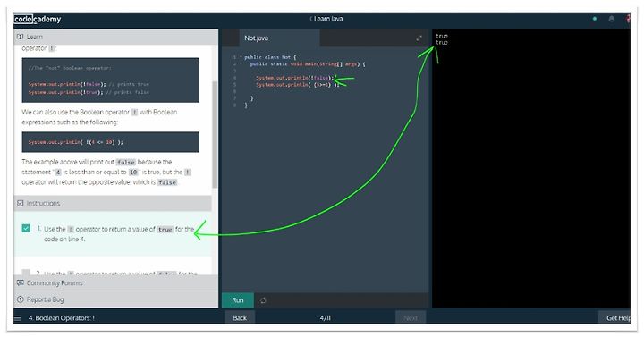This screenshot has height=337, width=644.
Task: Click the Instructions checklist icon
Action: tap(20, 203)
